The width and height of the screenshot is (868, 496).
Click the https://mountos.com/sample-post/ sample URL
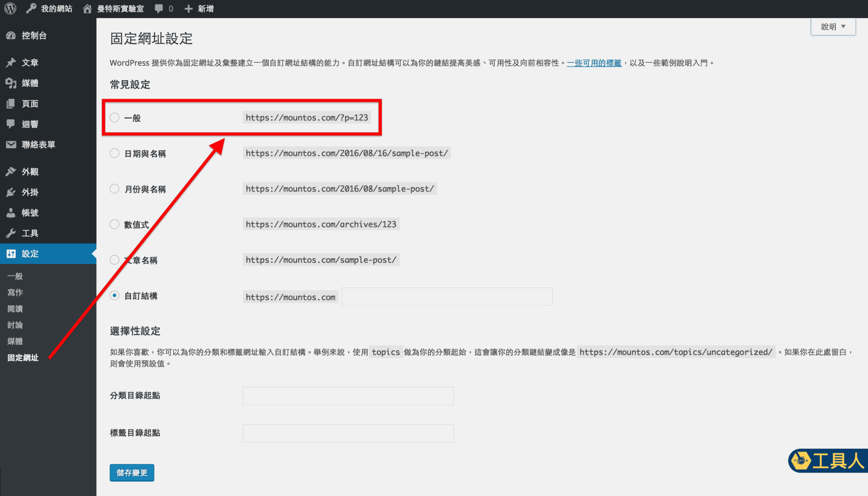[x=321, y=260]
